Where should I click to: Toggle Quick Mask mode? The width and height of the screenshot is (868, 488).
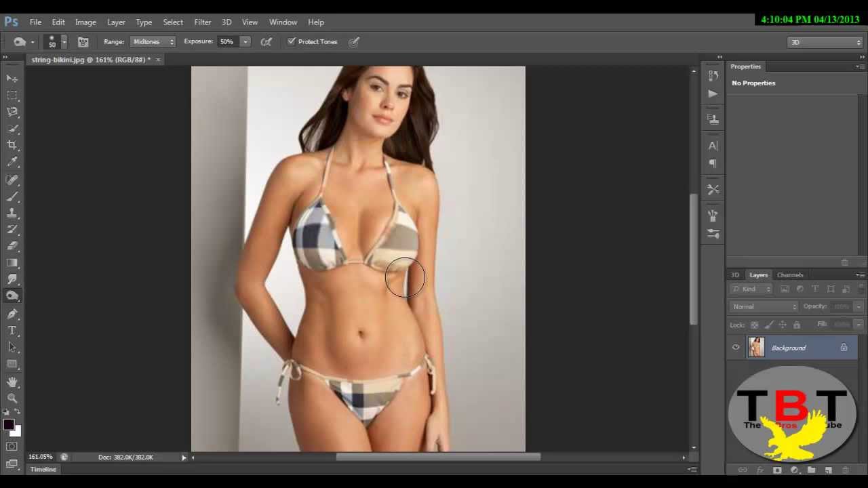point(12,447)
